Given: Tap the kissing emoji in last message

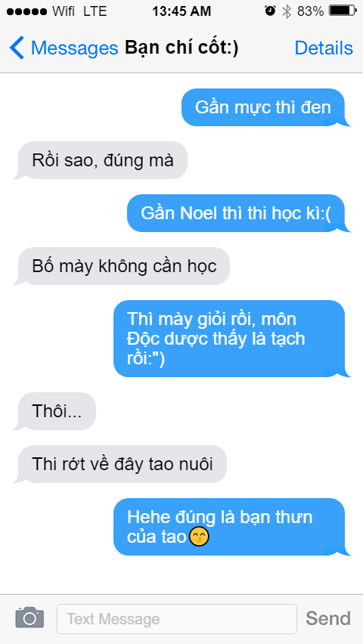Looking at the screenshot, I should pyautogui.click(x=199, y=537).
